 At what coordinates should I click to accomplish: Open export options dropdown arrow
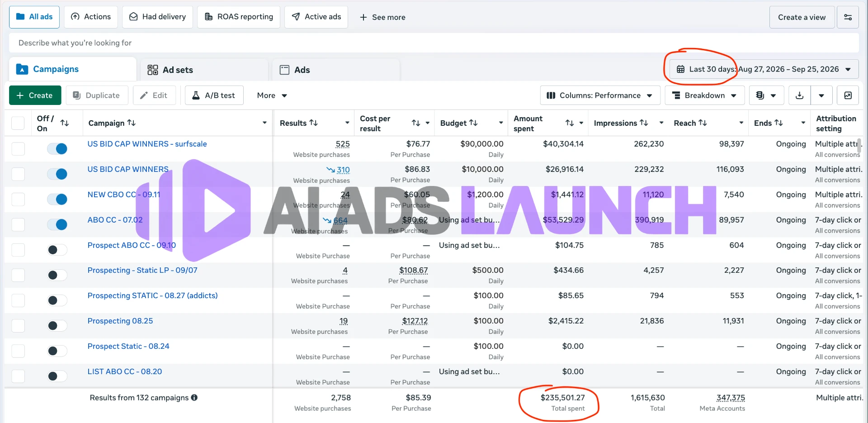tap(821, 95)
